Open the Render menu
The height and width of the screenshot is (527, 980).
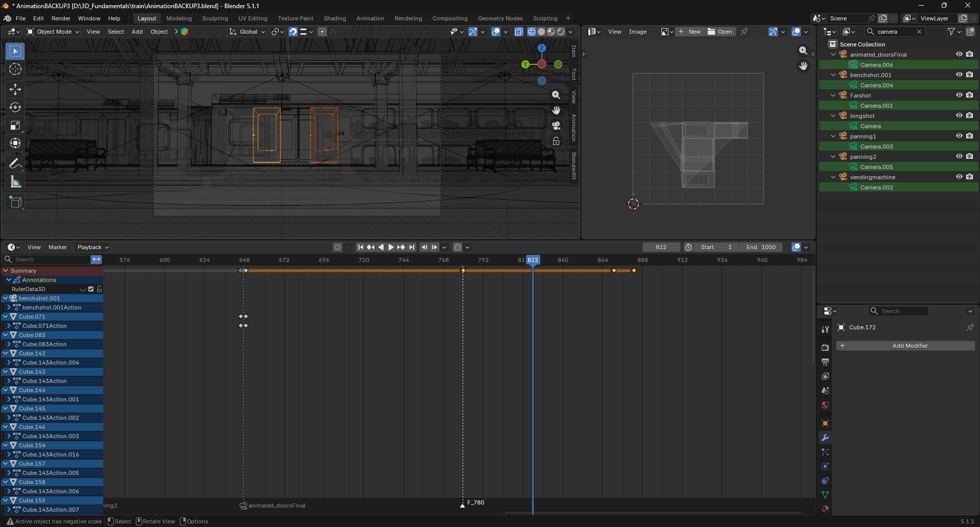(61, 18)
